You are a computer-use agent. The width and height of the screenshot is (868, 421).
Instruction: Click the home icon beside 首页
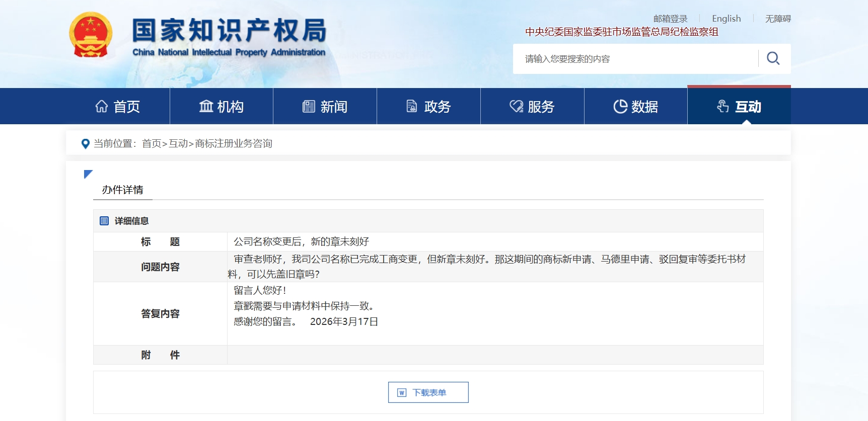point(102,106)
